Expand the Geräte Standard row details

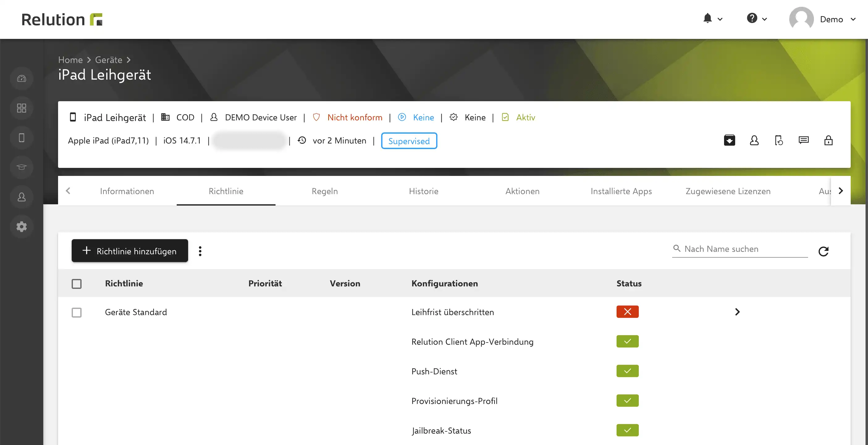(737, 312)
